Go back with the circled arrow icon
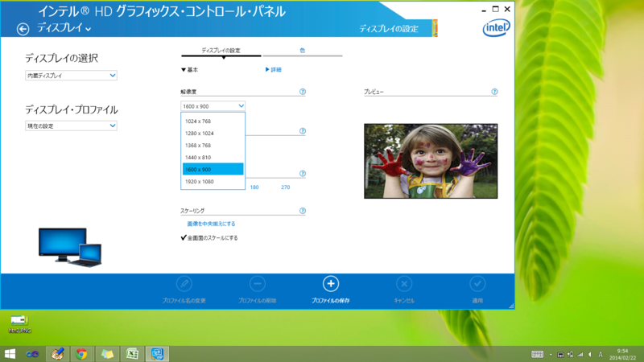The height and width of the screenshot is (362, 644). pos(23,29)
